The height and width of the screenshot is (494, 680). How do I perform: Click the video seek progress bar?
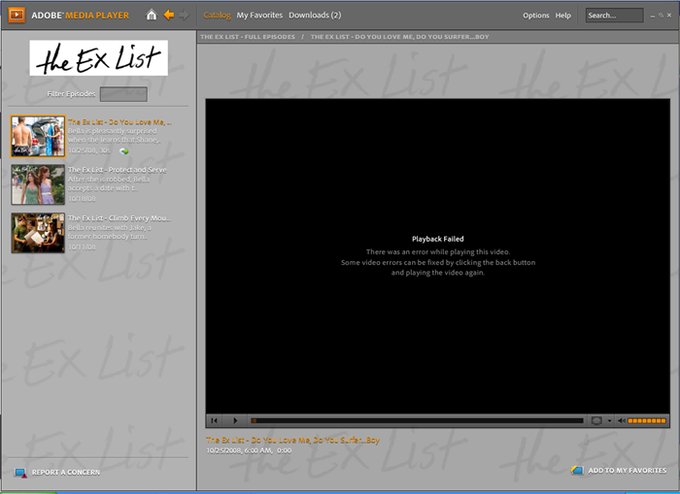[x=417, y=420]
